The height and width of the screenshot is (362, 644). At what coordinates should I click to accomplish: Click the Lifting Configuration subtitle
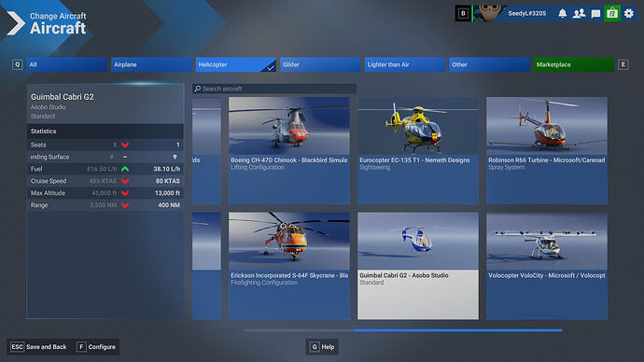(257, 167)
